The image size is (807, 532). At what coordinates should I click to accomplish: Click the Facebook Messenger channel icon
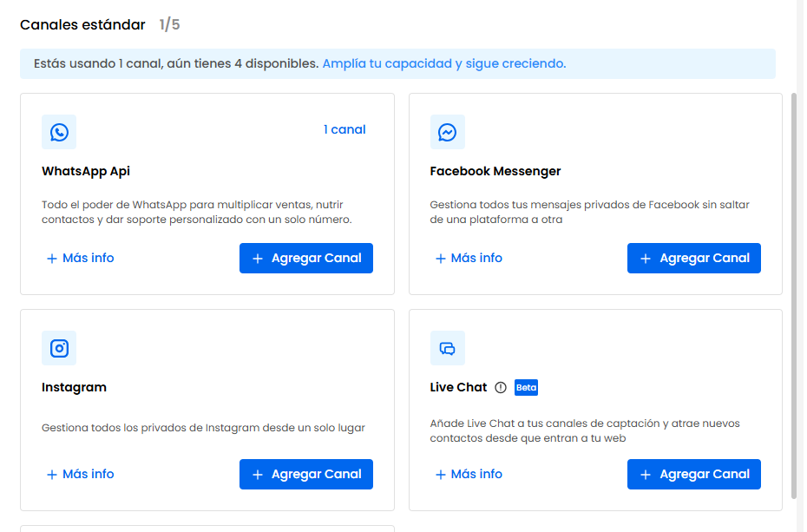tap(448, 132)
